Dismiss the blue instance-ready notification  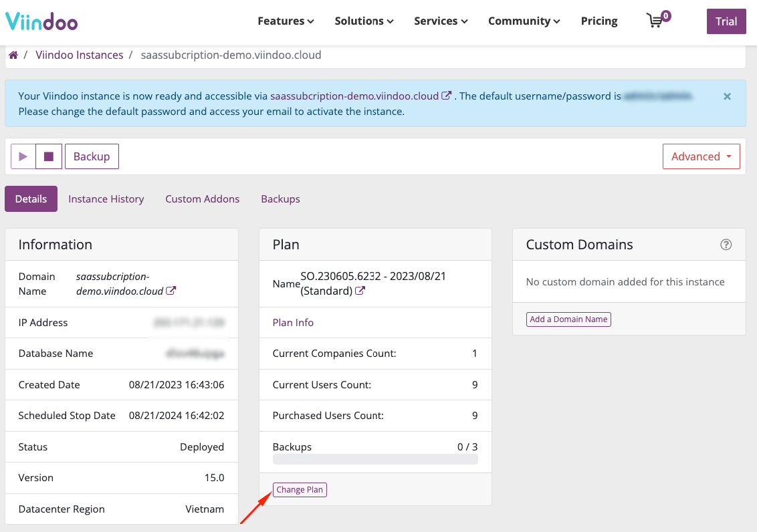(727, 96)
